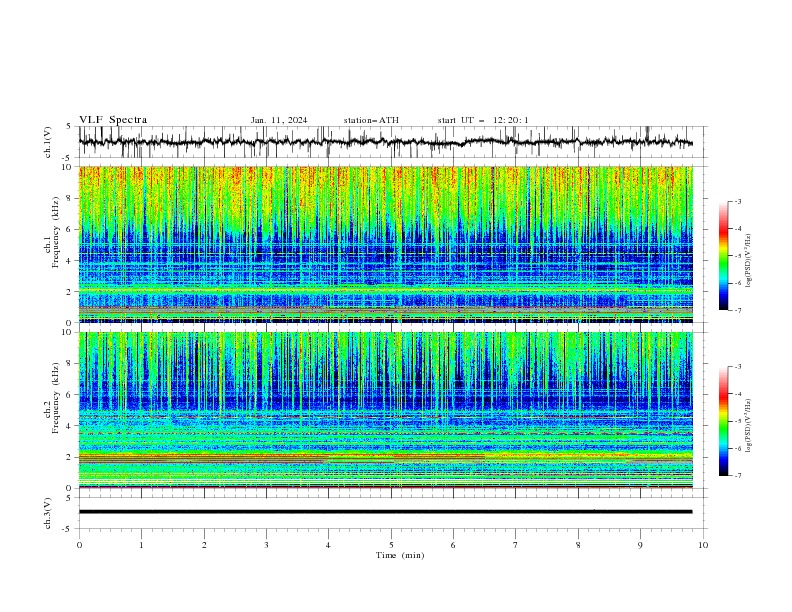The width and height of the screenshot is (792, 612).
Task: Click time-axis tick label '3'
Action: point(266,545)
